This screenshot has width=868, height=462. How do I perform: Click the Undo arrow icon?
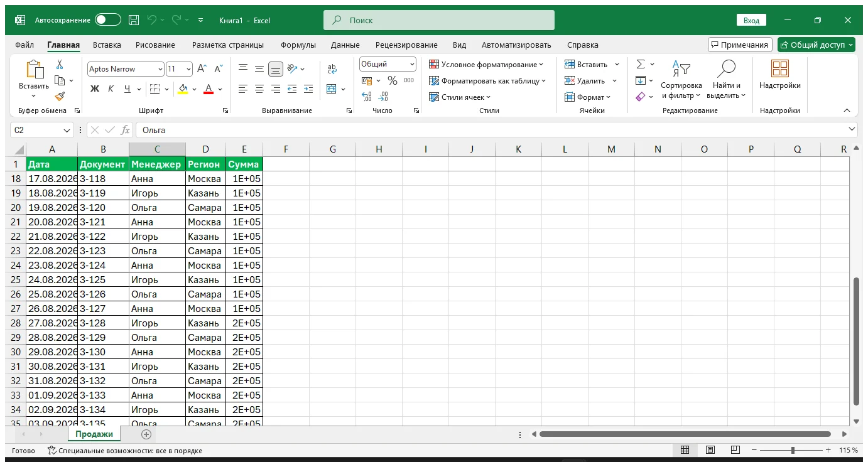coord(151,20)
